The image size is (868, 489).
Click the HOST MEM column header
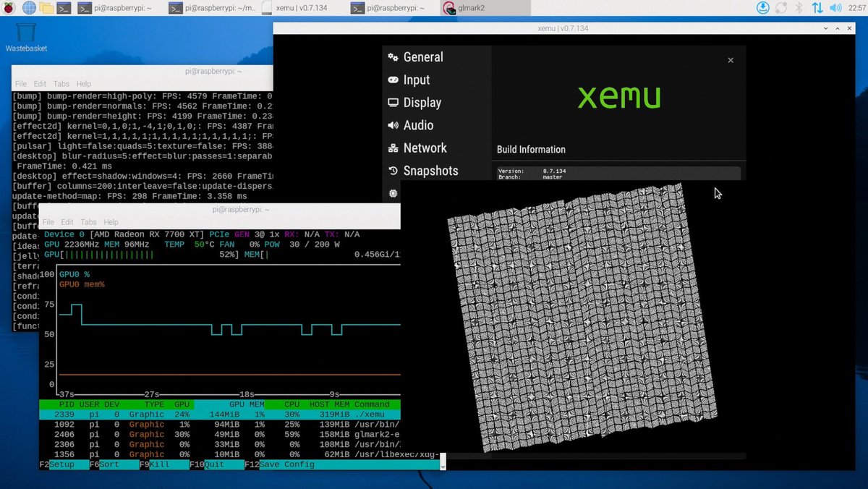329,404
